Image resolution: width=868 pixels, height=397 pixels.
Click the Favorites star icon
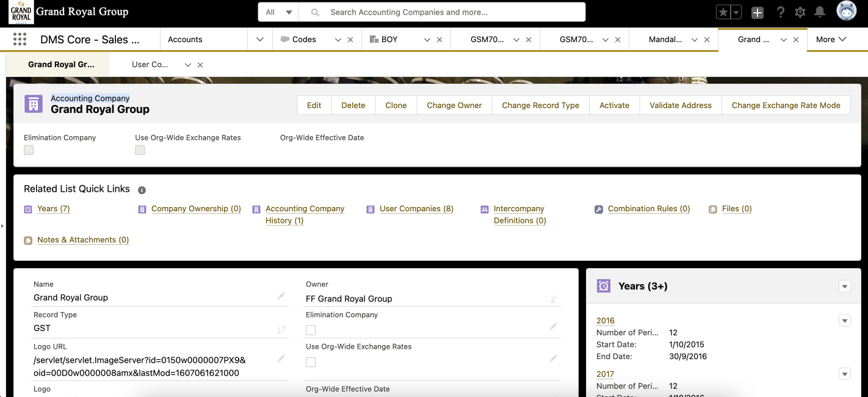pos(723,12)
